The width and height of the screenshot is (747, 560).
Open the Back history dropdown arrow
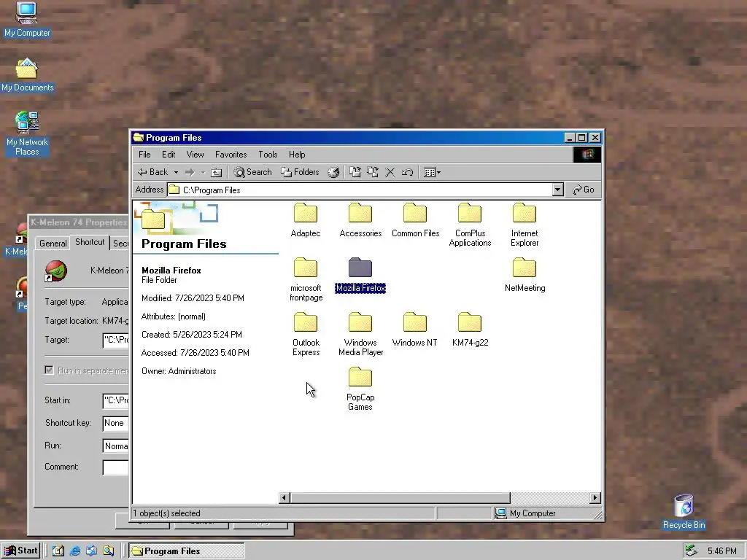[176, 172]
